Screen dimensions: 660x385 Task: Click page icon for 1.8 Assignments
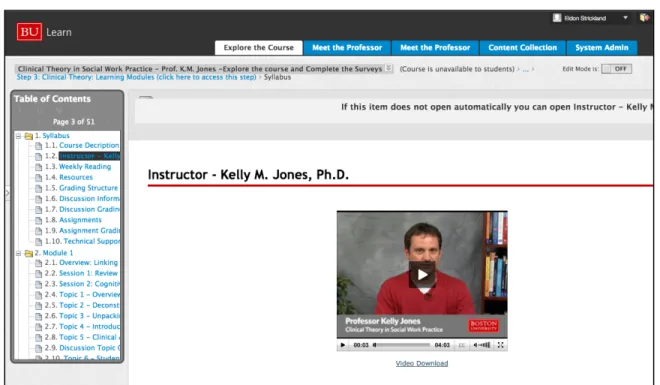[38, 220]
